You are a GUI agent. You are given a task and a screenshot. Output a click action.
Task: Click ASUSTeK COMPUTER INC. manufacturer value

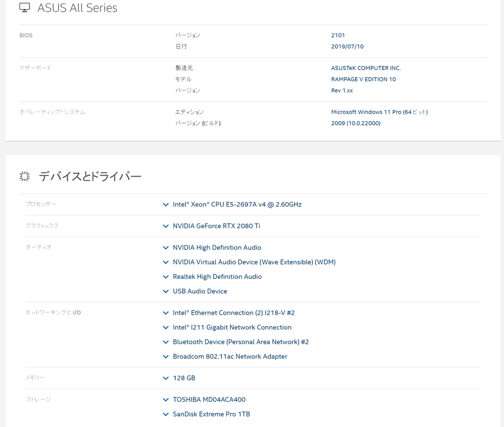[x=366, y=68]
